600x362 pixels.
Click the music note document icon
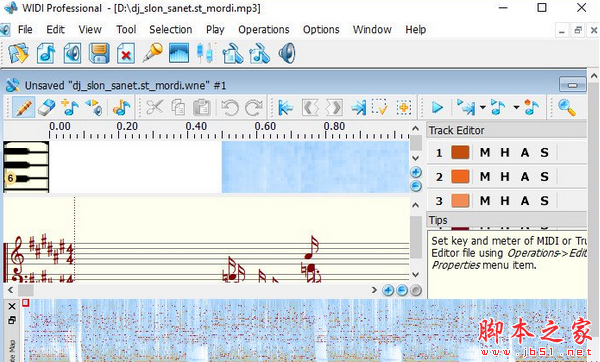[x=46, y=53]
